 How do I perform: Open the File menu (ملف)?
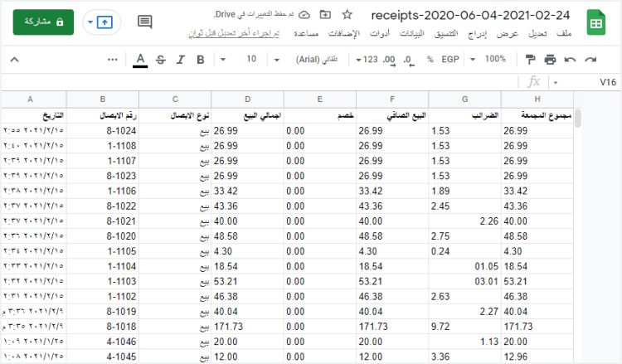pos(564,33)
